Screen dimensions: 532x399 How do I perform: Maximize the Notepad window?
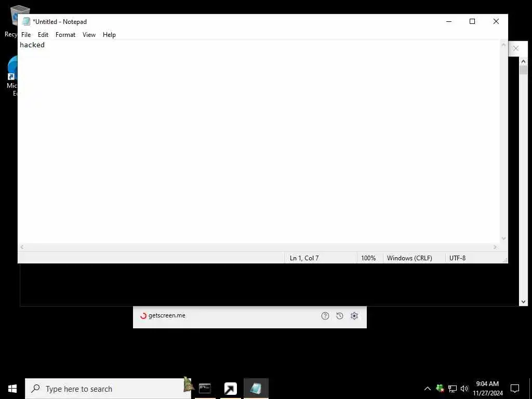click(472, 21)
